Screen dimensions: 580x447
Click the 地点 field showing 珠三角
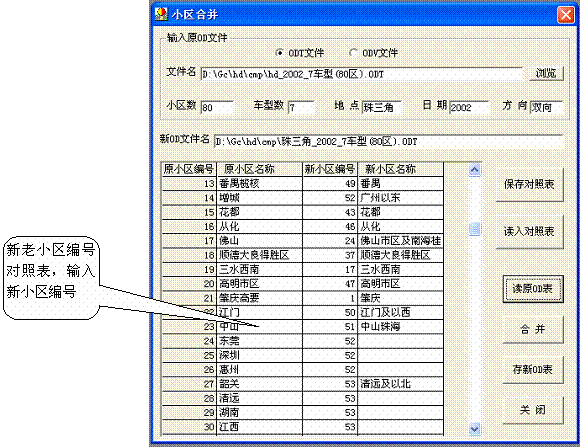pyautogui.click(x=381, y=107)
